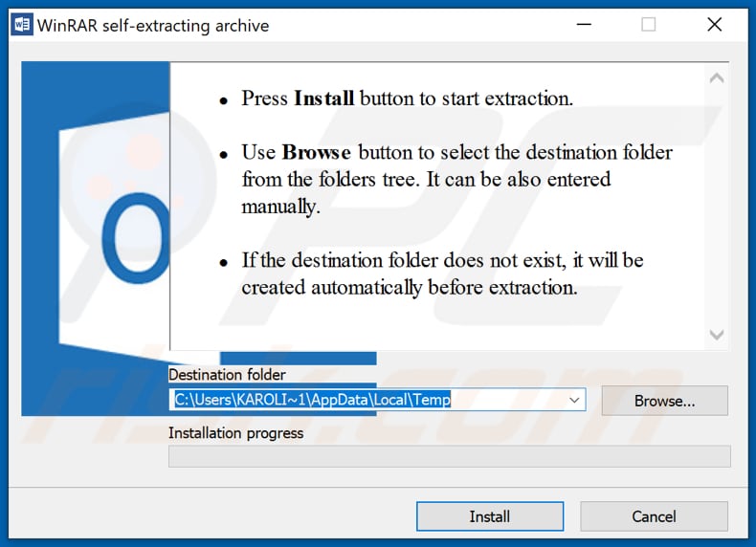Click the 'Press Install button' instruction line
The width and height of the screenshot is (756, 547).
tap(407, 98)
